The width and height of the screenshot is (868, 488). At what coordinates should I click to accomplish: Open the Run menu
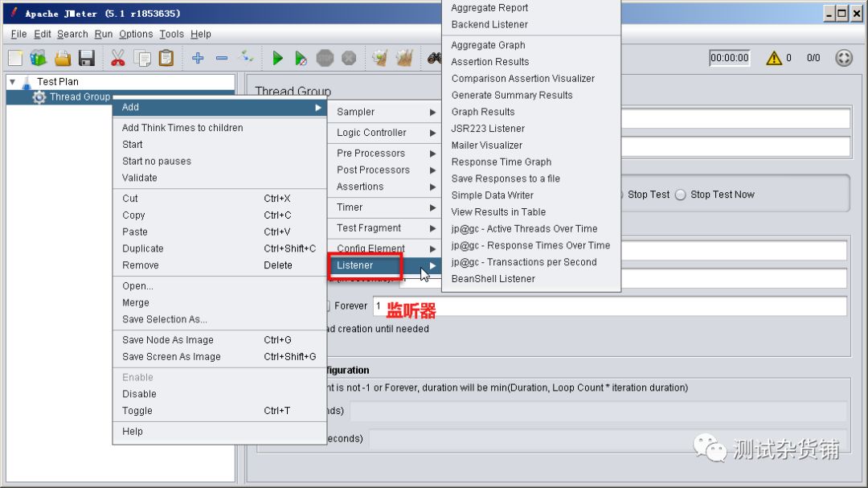tap(103, 34)
